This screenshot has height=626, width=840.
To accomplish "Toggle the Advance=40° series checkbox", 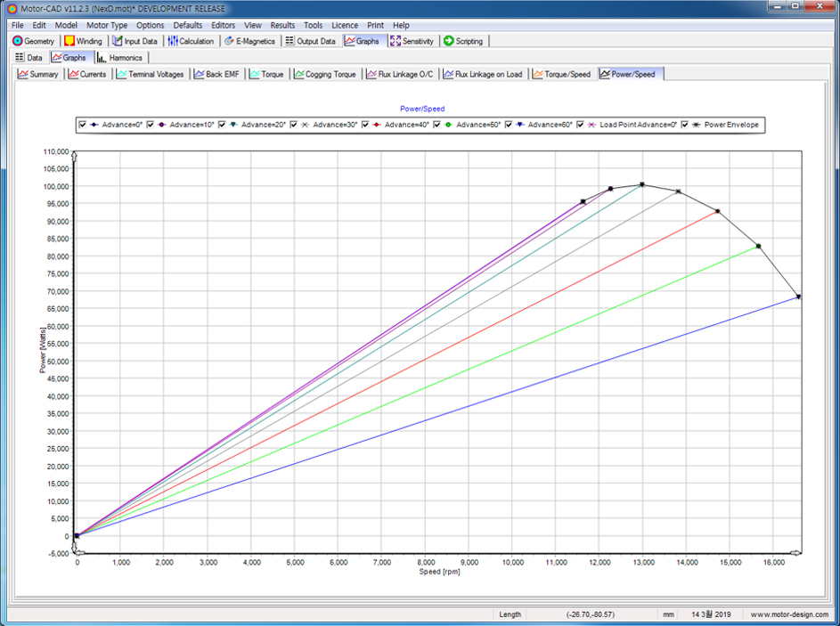I will (x=365, y=125).
